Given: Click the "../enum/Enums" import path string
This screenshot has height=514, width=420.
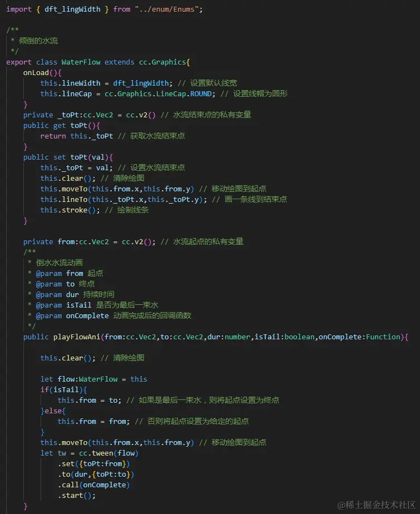Looking at the screenshot, I should [166, 9].
